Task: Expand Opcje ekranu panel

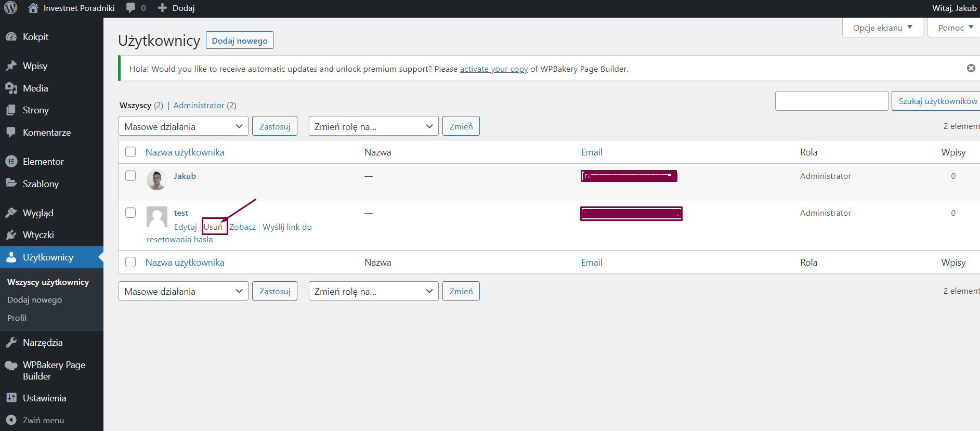Action: pyautogui.click(x=882, y=28)
